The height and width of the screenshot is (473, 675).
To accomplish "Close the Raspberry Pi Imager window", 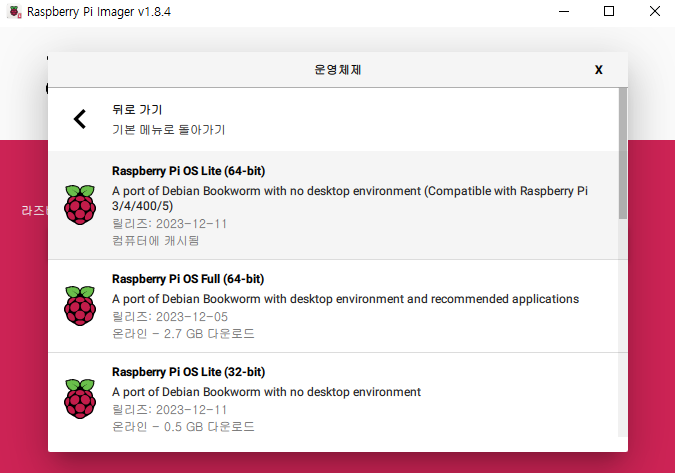I will 655,12.
